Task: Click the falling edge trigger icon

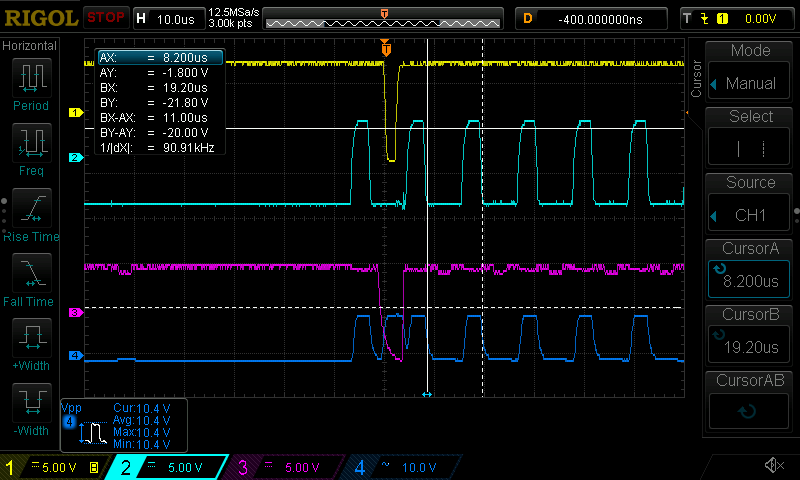Action: (705, 19)
